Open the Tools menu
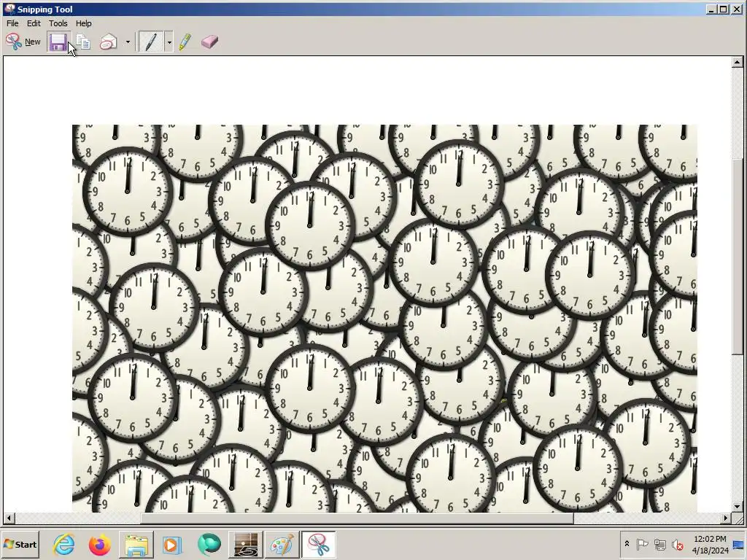 pyautogui.click(x=58, y=23)
